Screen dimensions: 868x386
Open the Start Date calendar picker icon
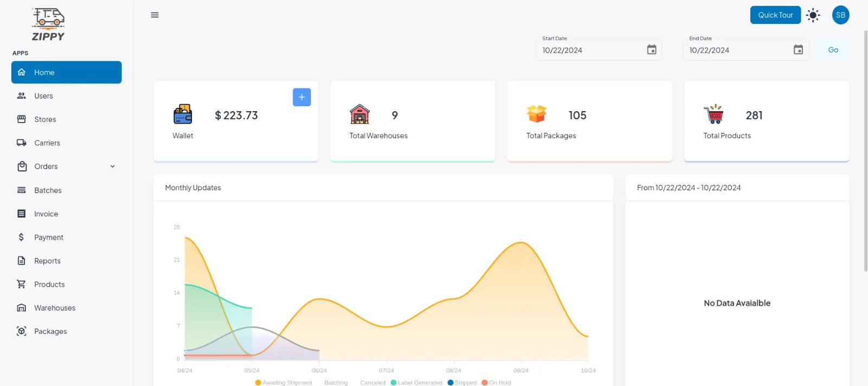pos(652,50)
